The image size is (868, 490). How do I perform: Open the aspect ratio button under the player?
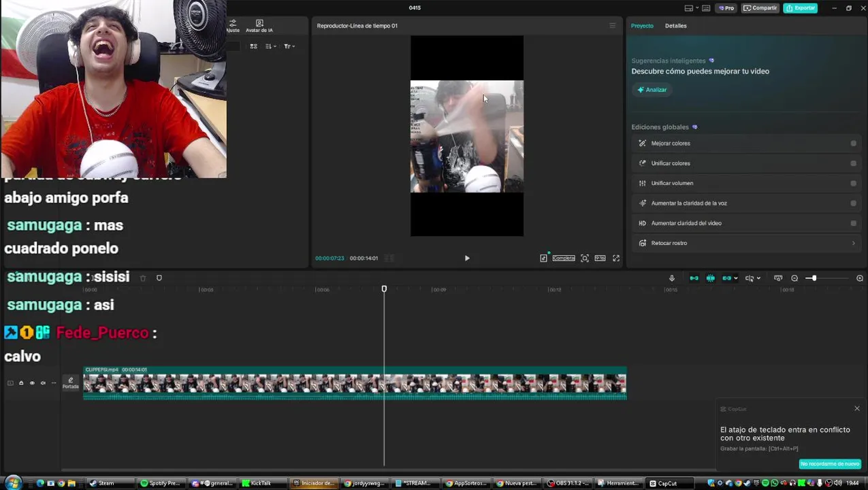point(600,258)
